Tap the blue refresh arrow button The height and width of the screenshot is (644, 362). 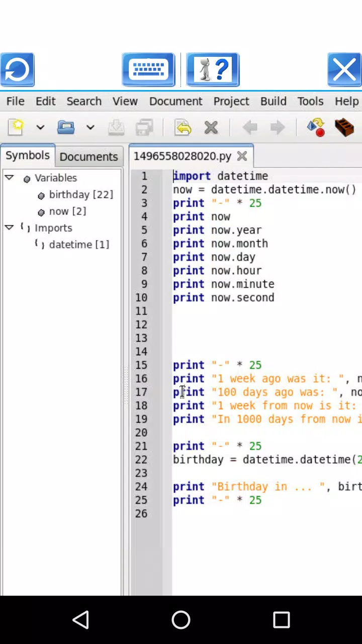tap(18, 69)
